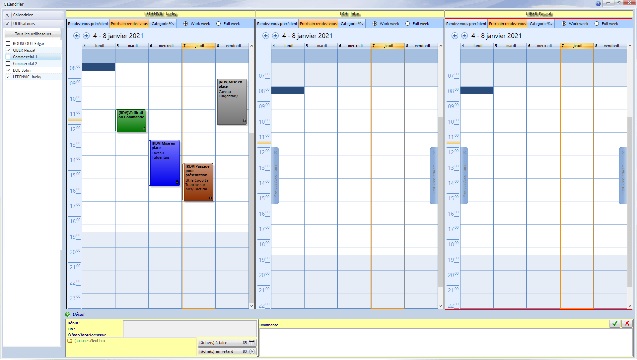Select Work week in right calendar
The width and height of the screenshot is (637, 360).
point(575,24)
